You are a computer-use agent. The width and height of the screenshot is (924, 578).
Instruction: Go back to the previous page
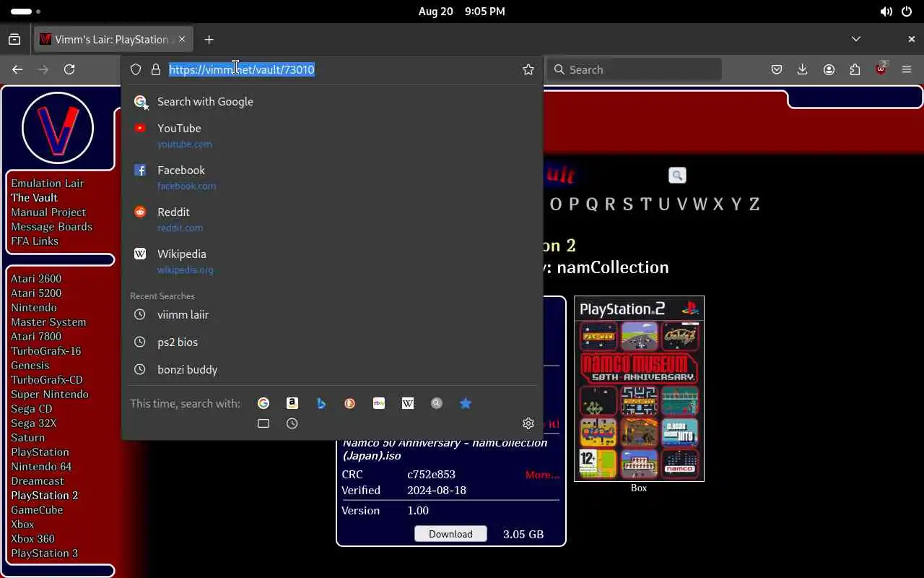(x=17, y=69)
